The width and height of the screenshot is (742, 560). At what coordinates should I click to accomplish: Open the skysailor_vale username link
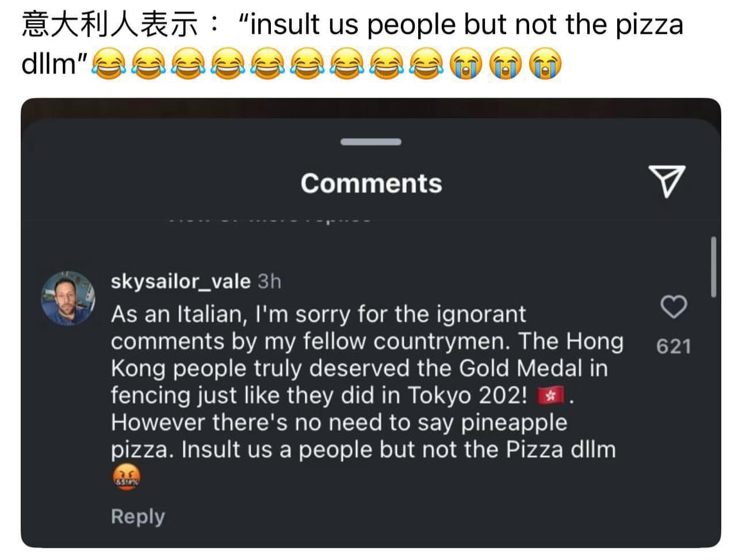[x=181, y=281]
